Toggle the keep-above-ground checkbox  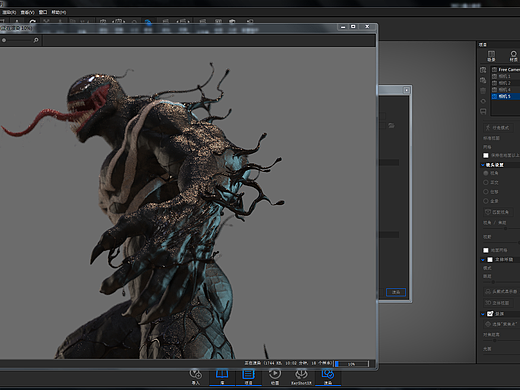pos(486,155)
